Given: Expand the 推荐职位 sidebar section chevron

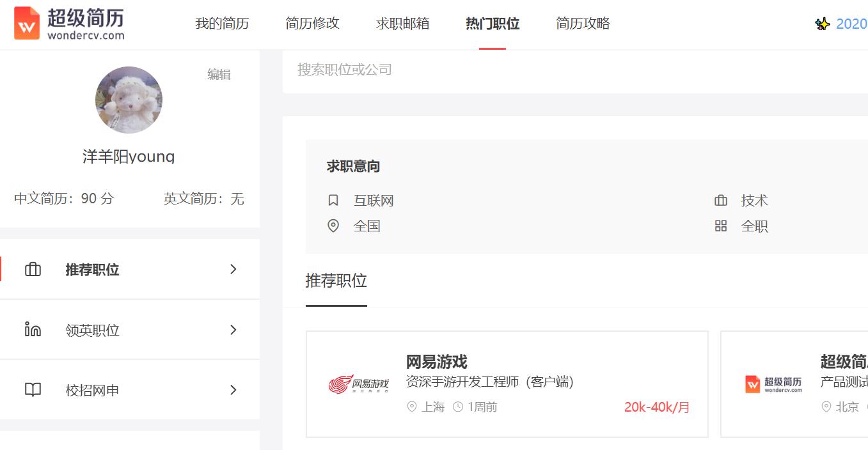Looking at the screenshot, I should click(233, 269).
